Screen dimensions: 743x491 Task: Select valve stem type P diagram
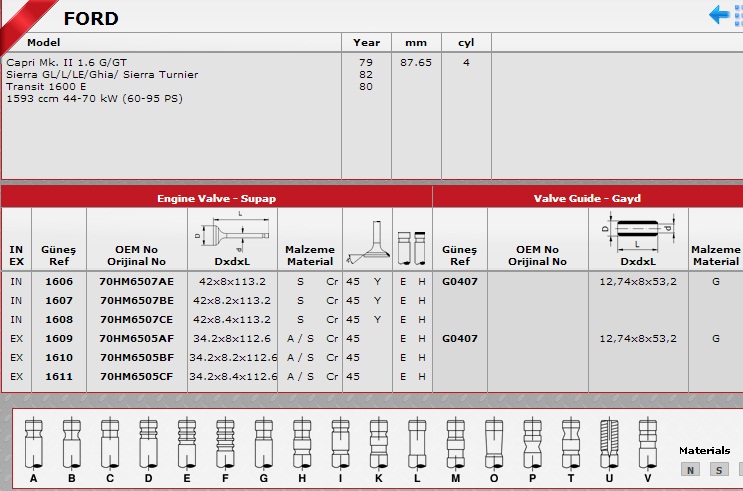[532, 444]
